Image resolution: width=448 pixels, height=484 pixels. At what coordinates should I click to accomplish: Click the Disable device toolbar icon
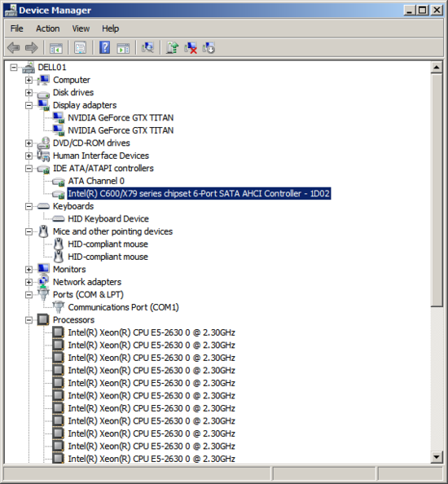point(209,48)
